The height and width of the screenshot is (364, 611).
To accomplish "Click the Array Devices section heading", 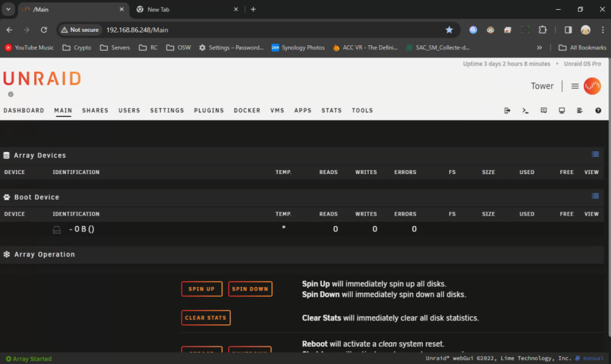I will pos(40,155).
